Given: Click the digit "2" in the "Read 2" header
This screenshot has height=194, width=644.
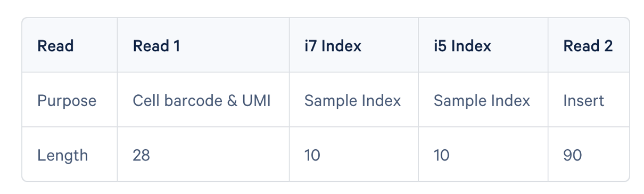Looking at the screenshot, I should (x=608, y=46).
